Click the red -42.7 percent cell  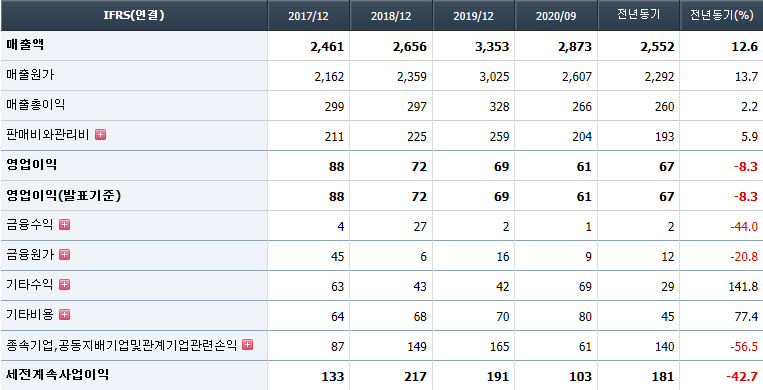pos(743,377)
